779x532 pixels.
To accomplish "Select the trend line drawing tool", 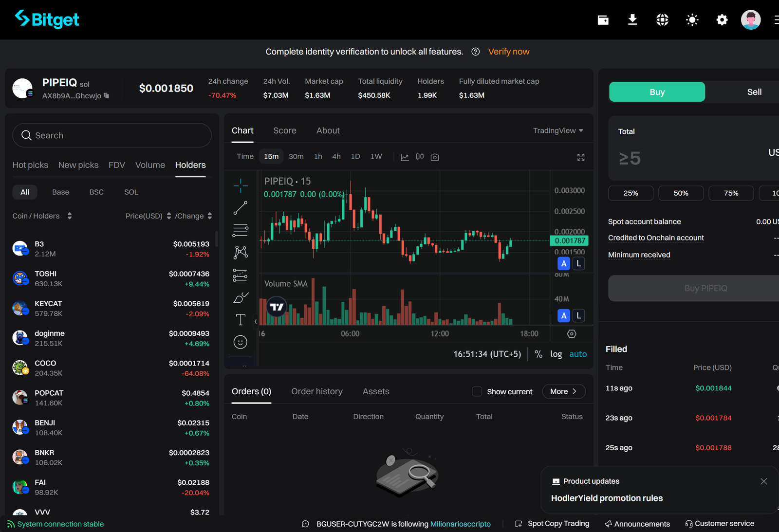I will pos(241,208).
